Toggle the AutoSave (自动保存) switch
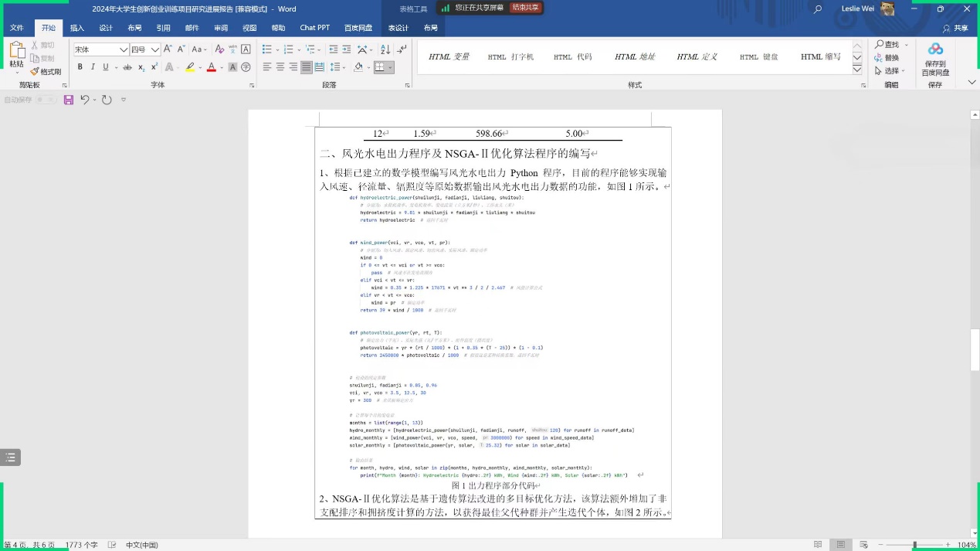Image resolution: width=980 pixels, height=551 pixels. click(x=46, y=100)
